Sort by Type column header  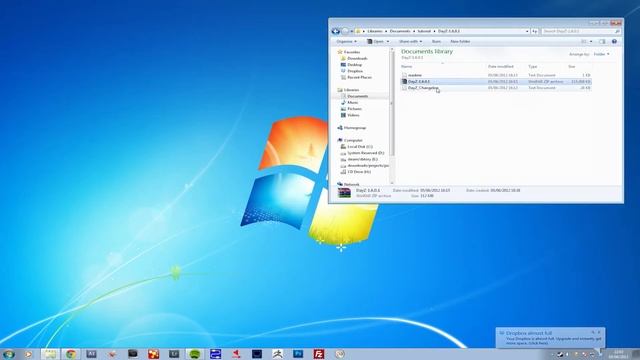(x=533, y=67)
